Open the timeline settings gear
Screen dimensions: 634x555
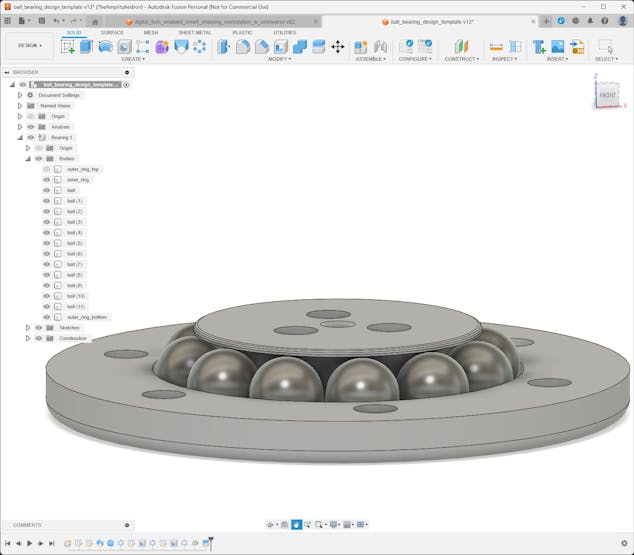pos(624,543)
